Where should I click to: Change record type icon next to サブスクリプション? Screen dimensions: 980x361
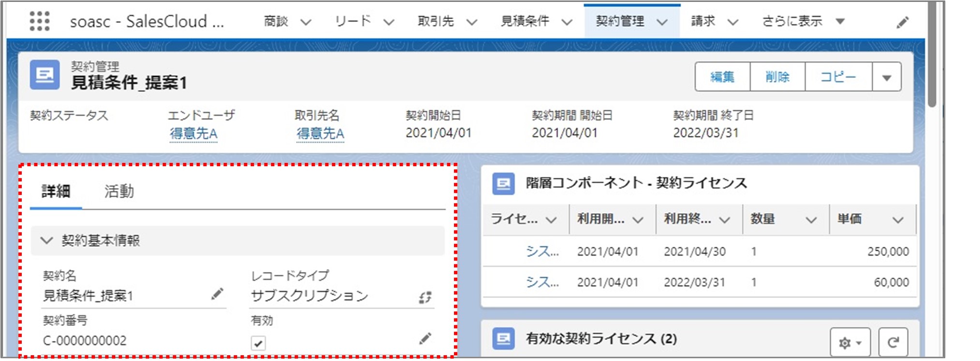[x=425, y=297]
